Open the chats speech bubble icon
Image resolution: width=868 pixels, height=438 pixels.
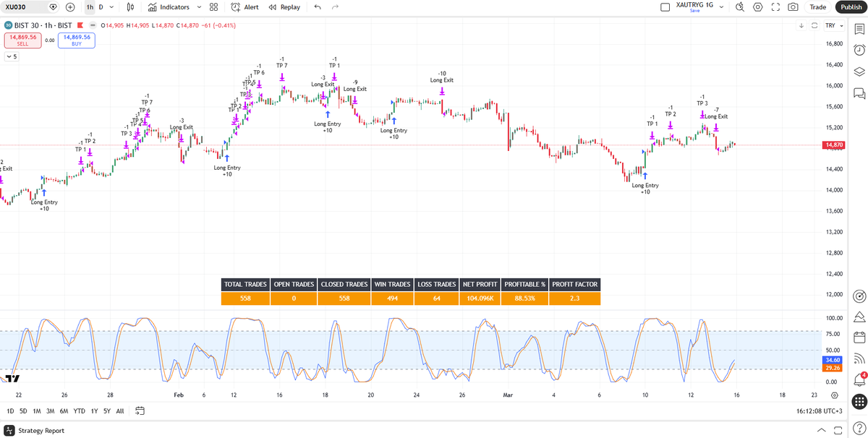(x=859, y=93)
